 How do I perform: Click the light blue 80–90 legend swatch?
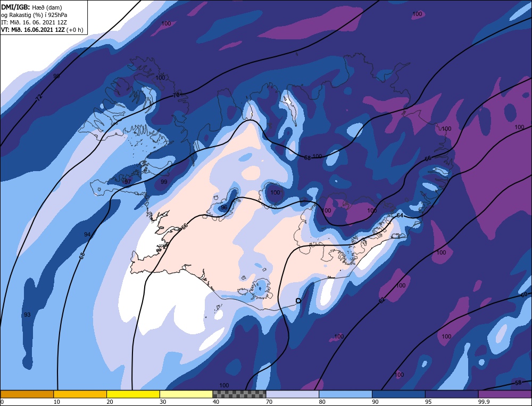(345, 394)
